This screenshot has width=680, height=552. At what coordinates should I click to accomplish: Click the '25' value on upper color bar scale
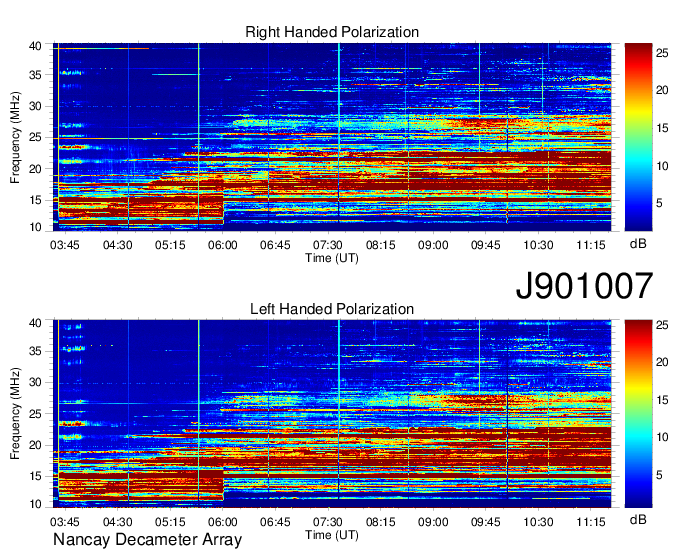coord(662,53)
